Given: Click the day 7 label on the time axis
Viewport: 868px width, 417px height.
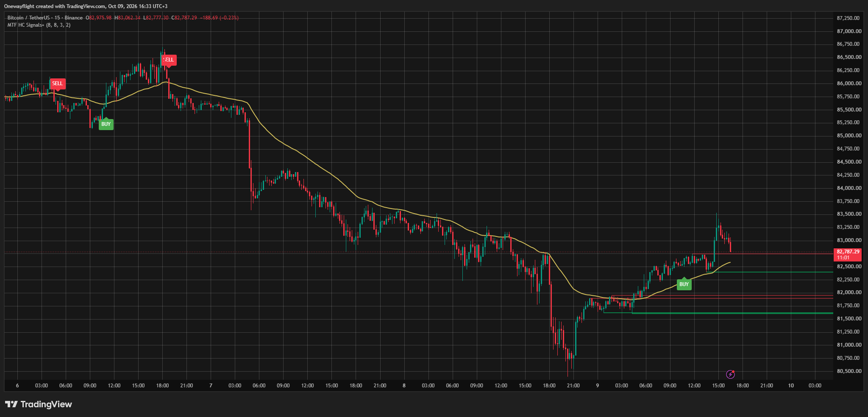Looking at the screenshot, I should [x=211, y=386].
